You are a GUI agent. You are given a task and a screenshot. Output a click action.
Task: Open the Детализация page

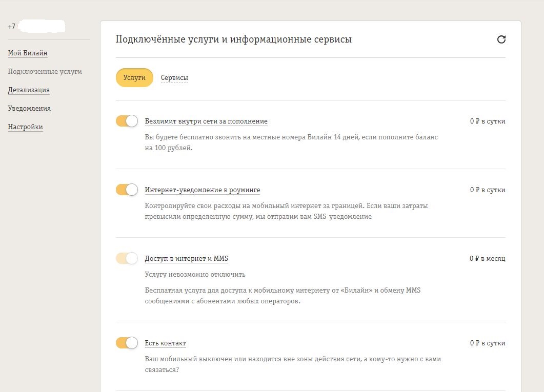point(29,90)
